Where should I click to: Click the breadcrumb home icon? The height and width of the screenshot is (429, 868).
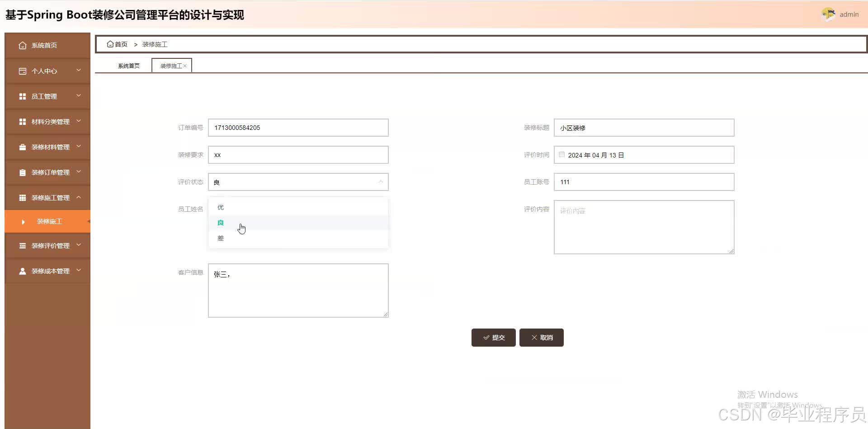pos(110,44)
